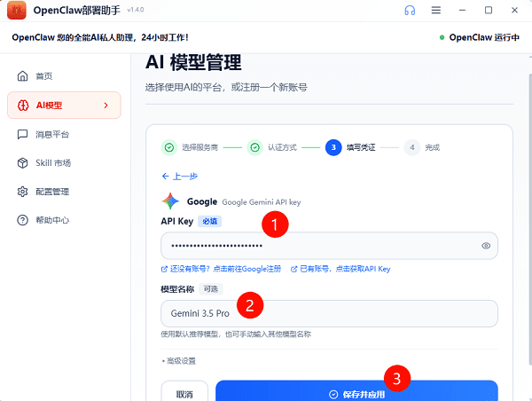The image size is (532, 401).
Task: Click the gear icon for 配置管理
Action: point(22,192)
